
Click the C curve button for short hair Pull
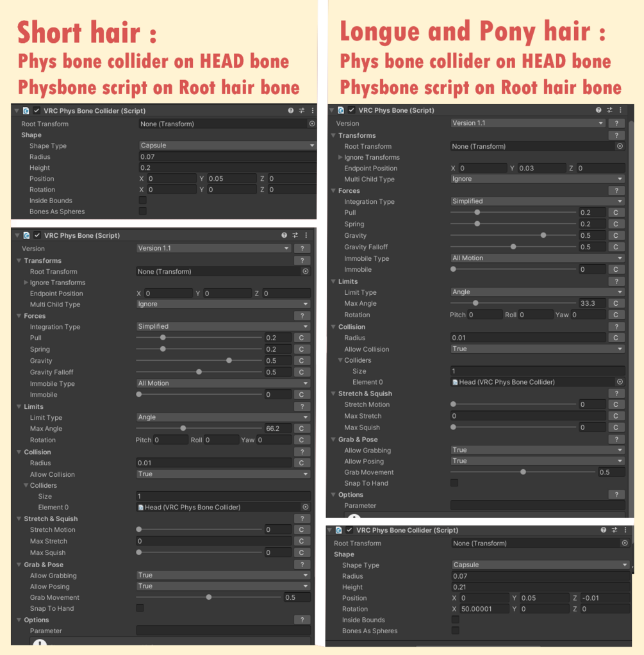coord(302,338)
